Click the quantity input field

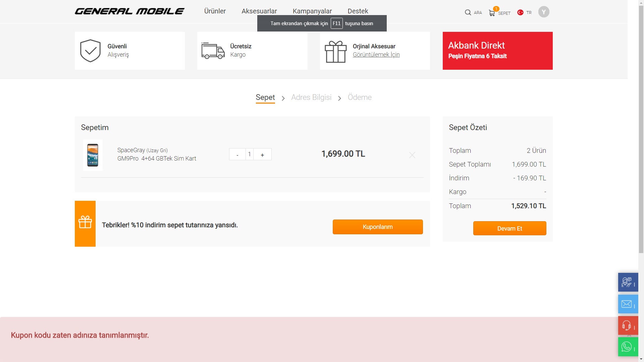[250, 155]
